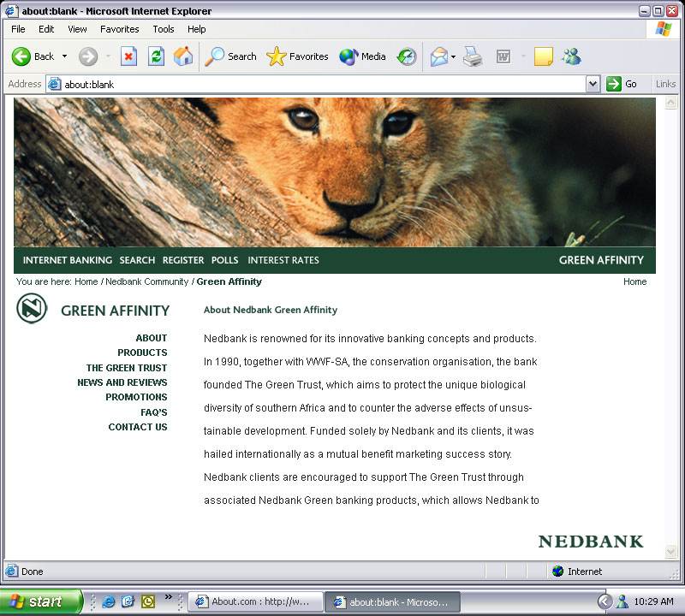
Task: Refresh the page with the Refresh icon
Action: 156,56
